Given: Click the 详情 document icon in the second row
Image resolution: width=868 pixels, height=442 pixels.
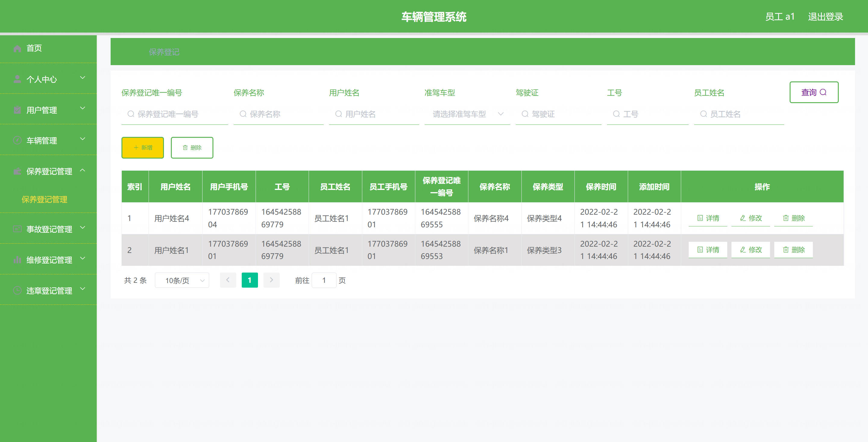Looking at the screenshot, I should (700, 250).
